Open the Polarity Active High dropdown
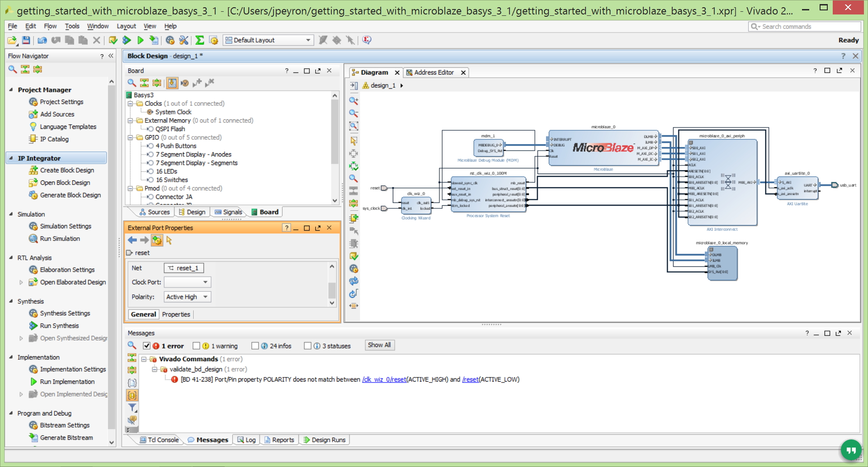The image size is (868, 467). click(187, 297)
